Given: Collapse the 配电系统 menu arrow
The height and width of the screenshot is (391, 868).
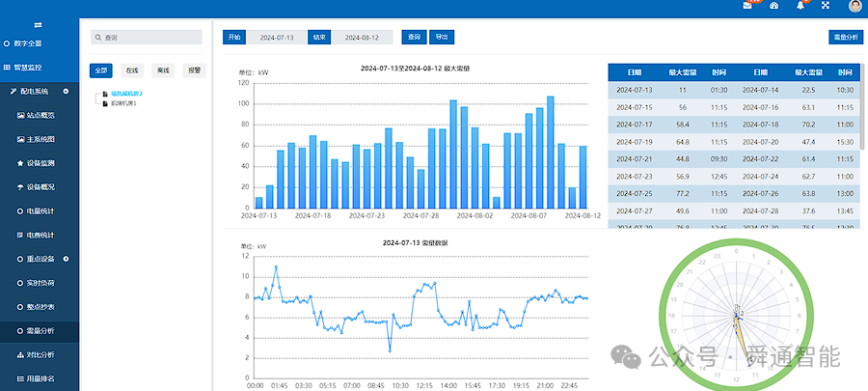Looking at the screenshot, I should coord(66,92).
